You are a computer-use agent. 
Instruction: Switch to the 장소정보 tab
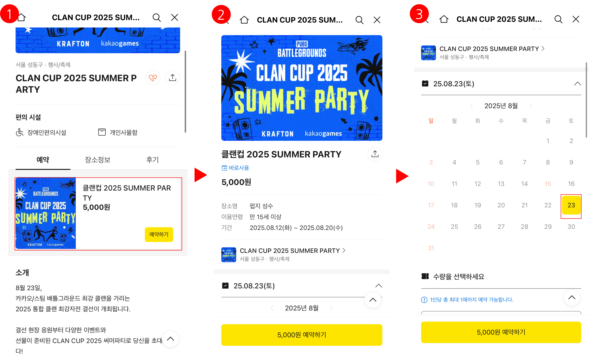coord(97,160)
